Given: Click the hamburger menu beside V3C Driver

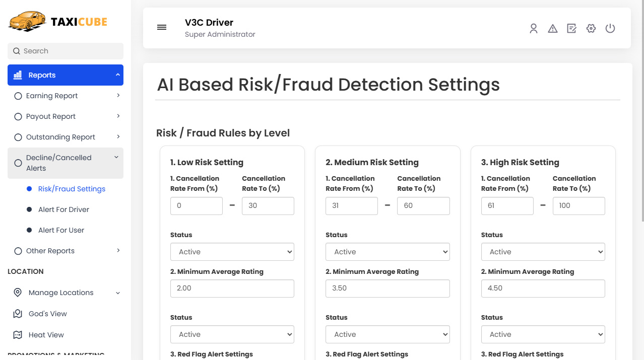Looking at the screenshot, I should pyautogui.click(x=161, y=27).
